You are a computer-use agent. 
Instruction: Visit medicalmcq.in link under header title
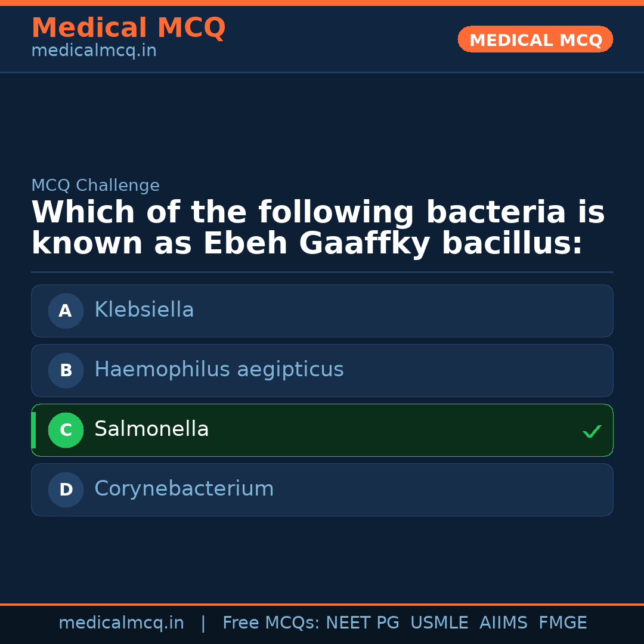click(94, 51)
